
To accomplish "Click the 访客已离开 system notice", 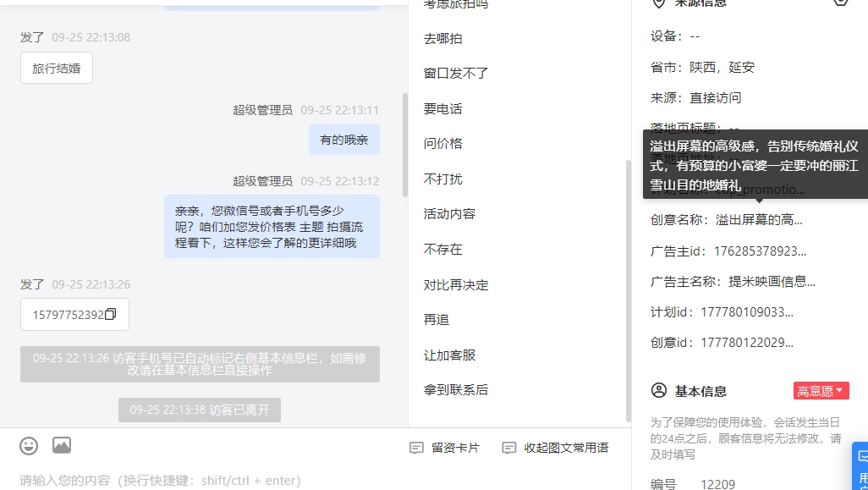I will pyautogui.click(x=200, y=410).
